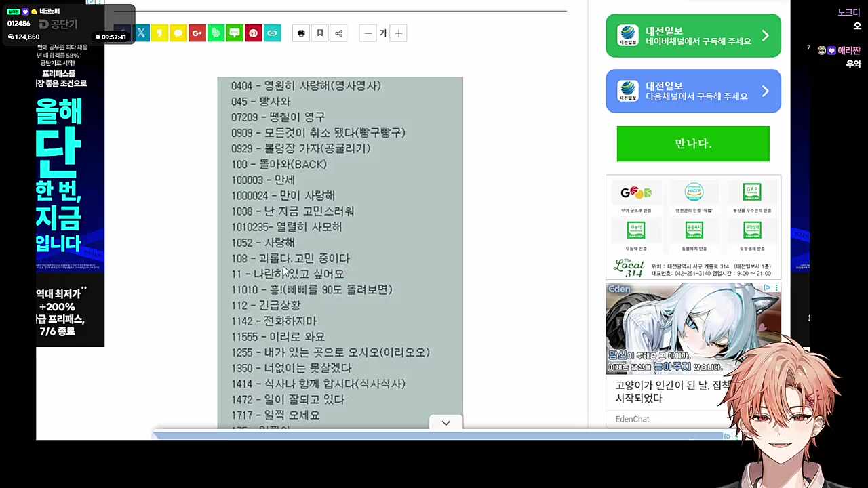The image size is (868, 488).
Task: Select line '1350 - 너없이는 못살겠다'
Action: (x=291, y=368)
